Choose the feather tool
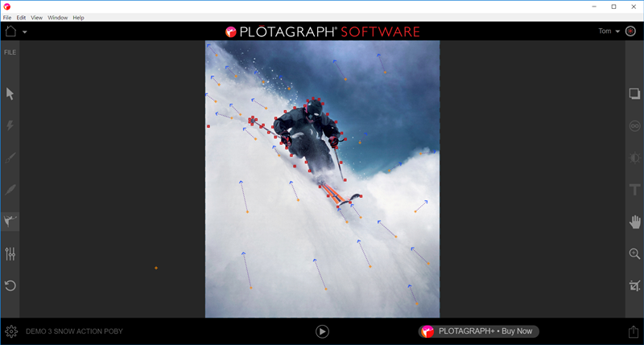Image resolution: width=644 pixels, height=345 pixels. tap(10, 190)
